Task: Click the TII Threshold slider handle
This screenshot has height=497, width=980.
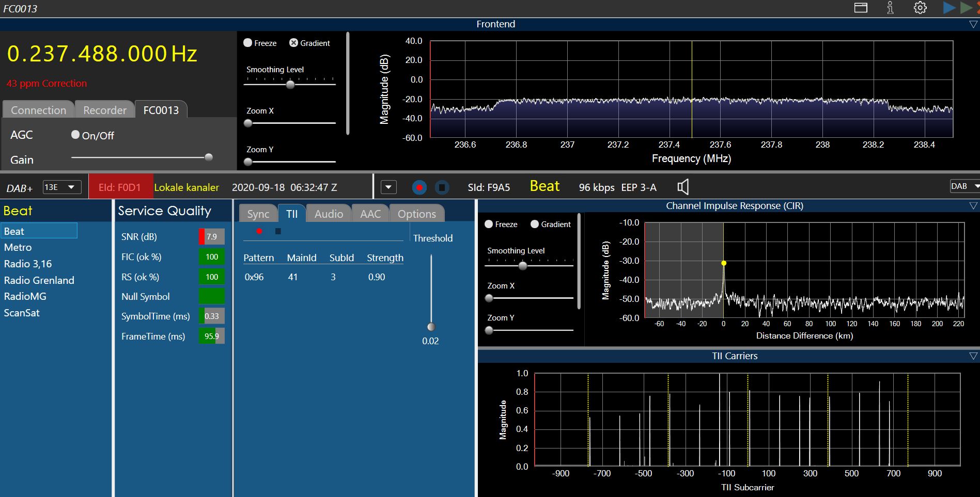Action: tap(431, 327)
